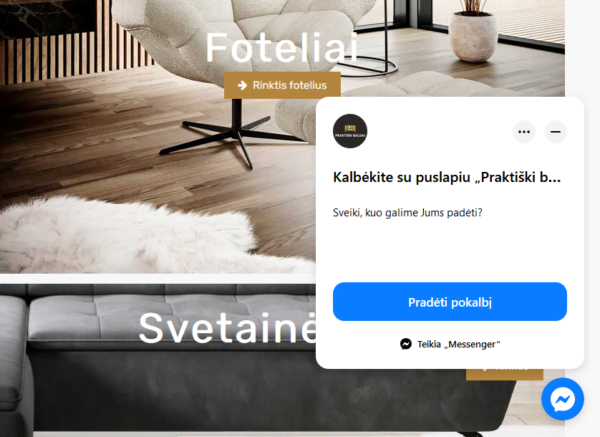Click the plant pot in the banner
600x437 pixels.
[473, 36]
